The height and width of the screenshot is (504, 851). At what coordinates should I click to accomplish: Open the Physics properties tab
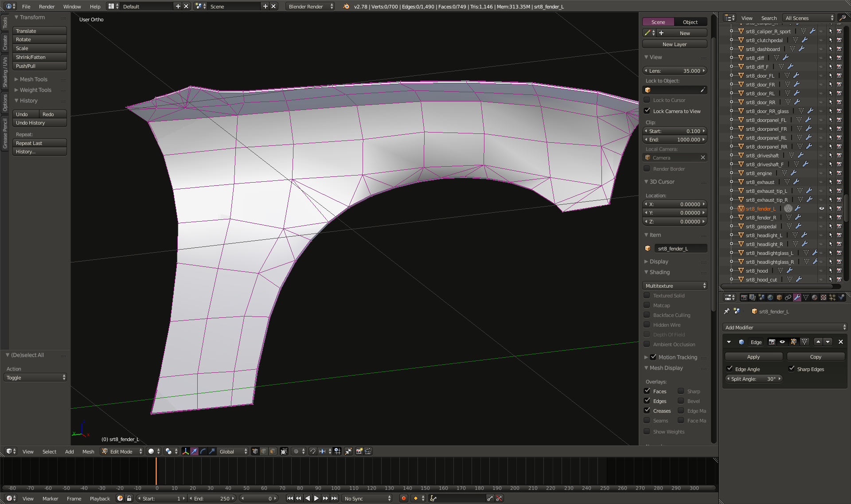coord(841,297)
